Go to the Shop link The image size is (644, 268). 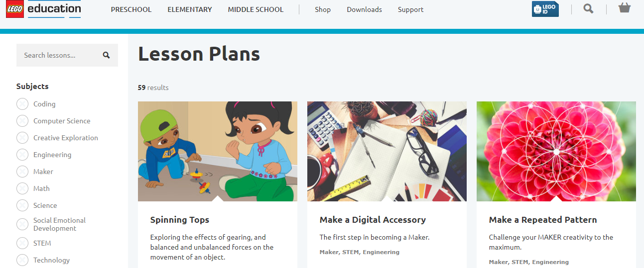[x=323, y=9]
